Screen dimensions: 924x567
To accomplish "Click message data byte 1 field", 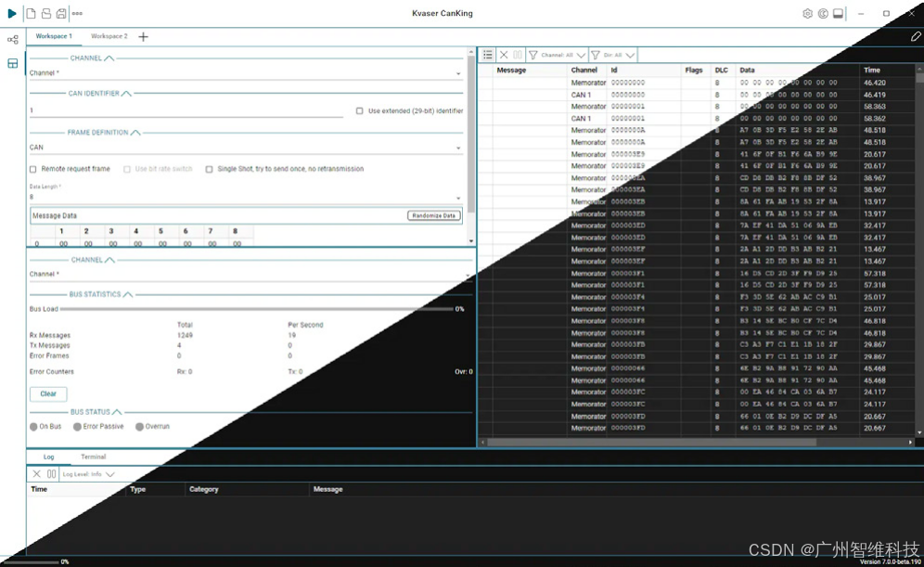I will pyautogui.click(x=62, y=243).
